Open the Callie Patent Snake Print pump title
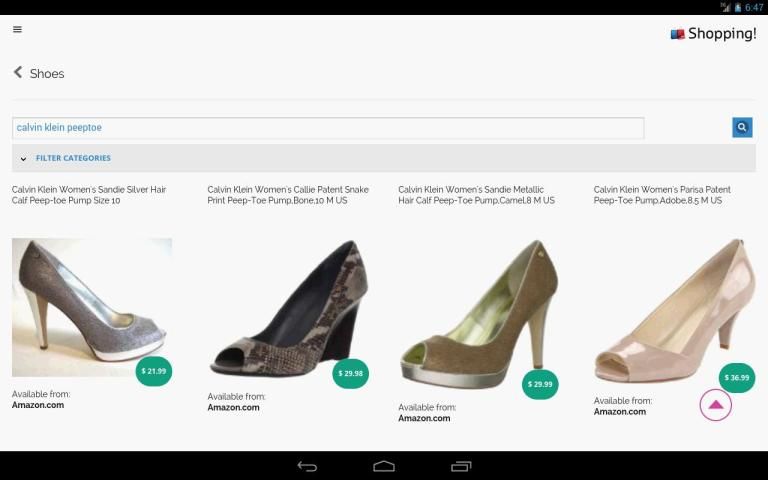This screenshot has height=480, width=768. click(x=288, y=195)
